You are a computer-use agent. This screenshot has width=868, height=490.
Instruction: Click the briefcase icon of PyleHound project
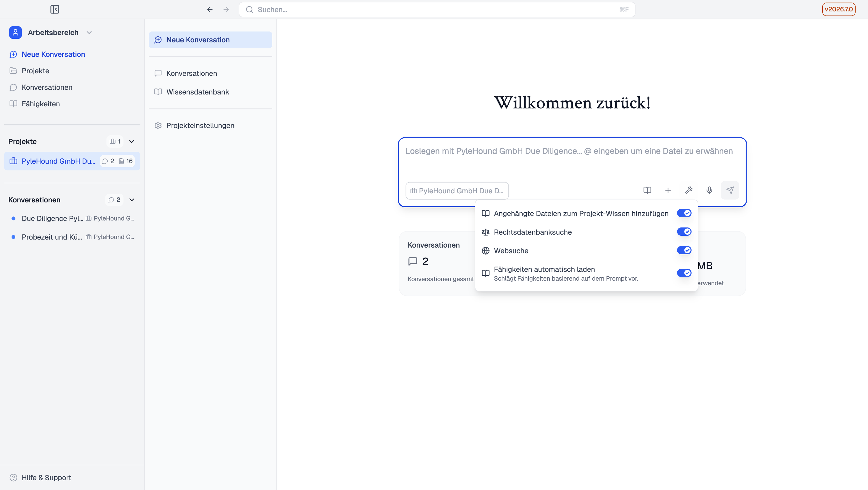[x=14, y=161]
